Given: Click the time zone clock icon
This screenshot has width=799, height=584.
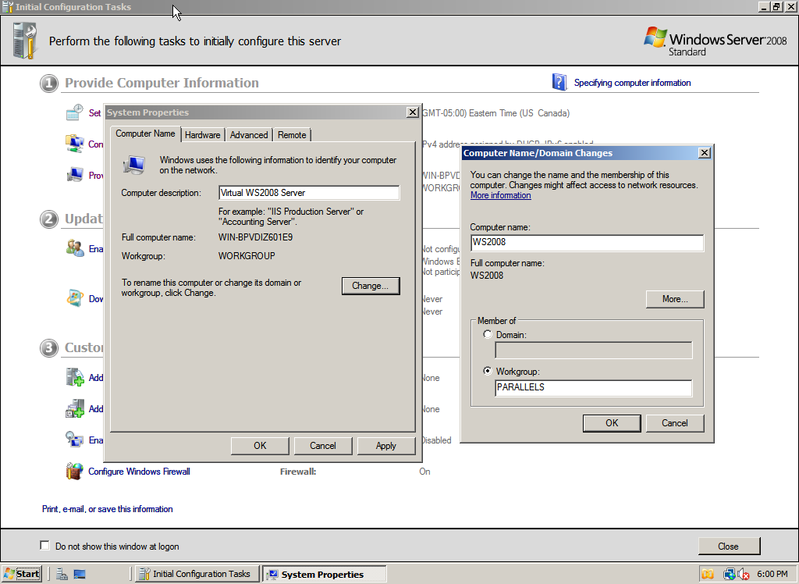Looking at the screenshot, I should [x=74, y=112].
